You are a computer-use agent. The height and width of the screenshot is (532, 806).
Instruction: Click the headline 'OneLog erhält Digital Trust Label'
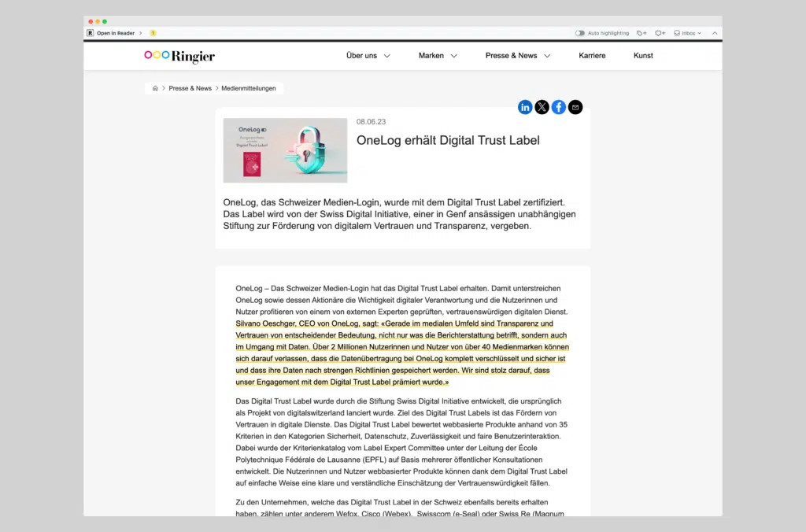coord(448,140)
